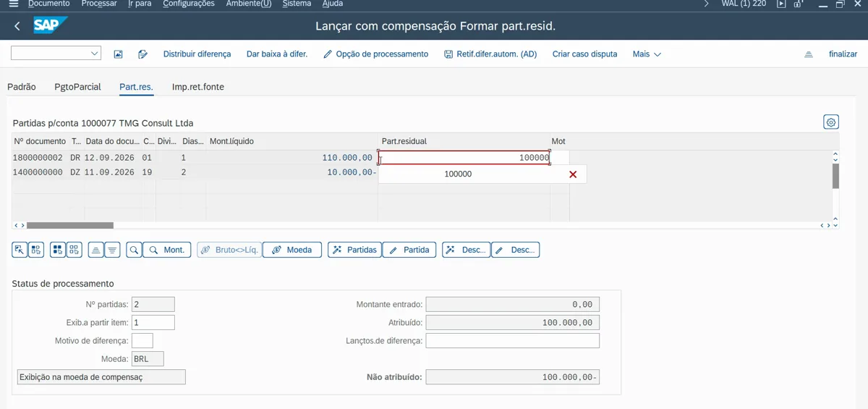The width and height of the screenshot is (868, 409).
Task: Click the Desc... wand button
Action: [467, 250]
